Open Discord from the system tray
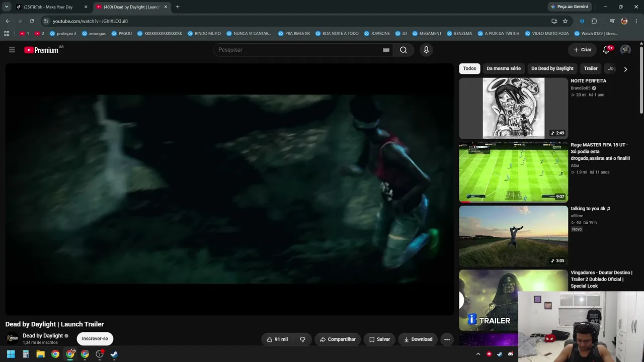 [511, 354]
